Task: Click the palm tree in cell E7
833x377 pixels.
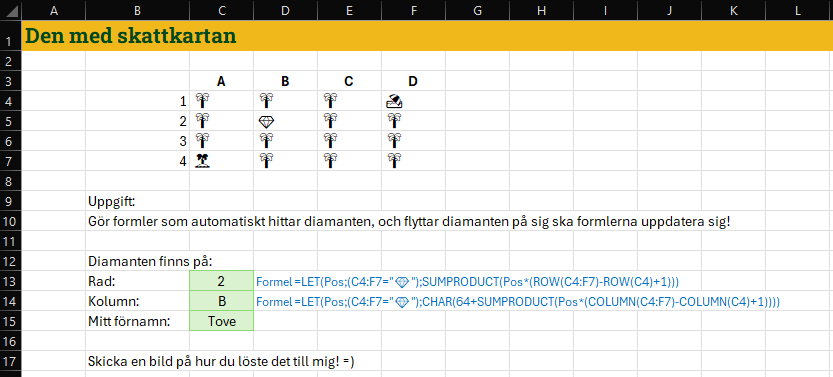Action: point(330,161)
